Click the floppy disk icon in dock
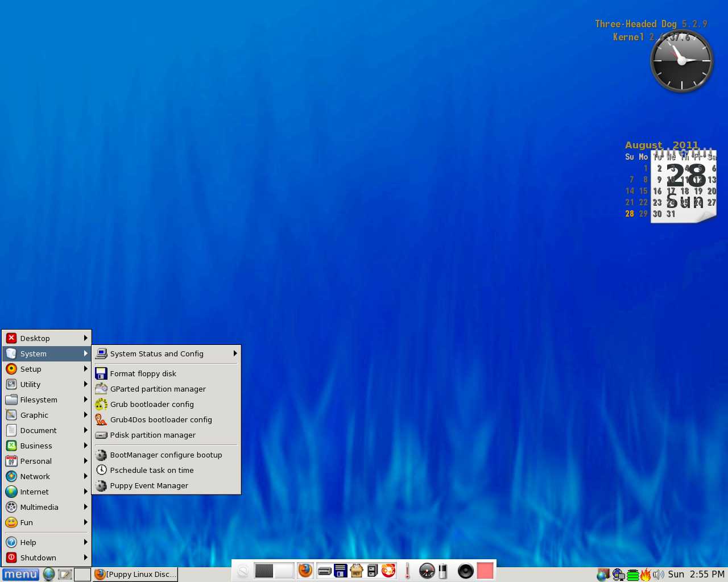This screenshot has width=728, height=582. coord(341,571)
